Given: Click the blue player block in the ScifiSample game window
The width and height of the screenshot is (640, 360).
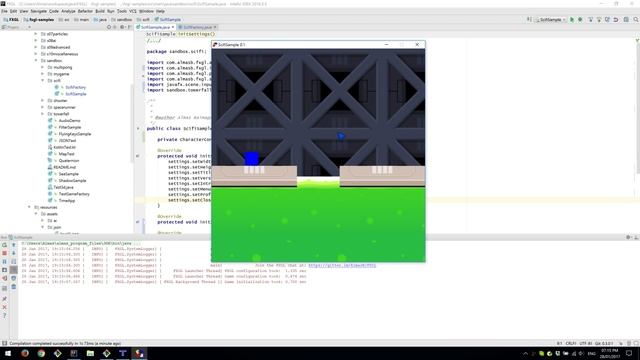Looking at the screenshot, I should click(x=251, y=158).
